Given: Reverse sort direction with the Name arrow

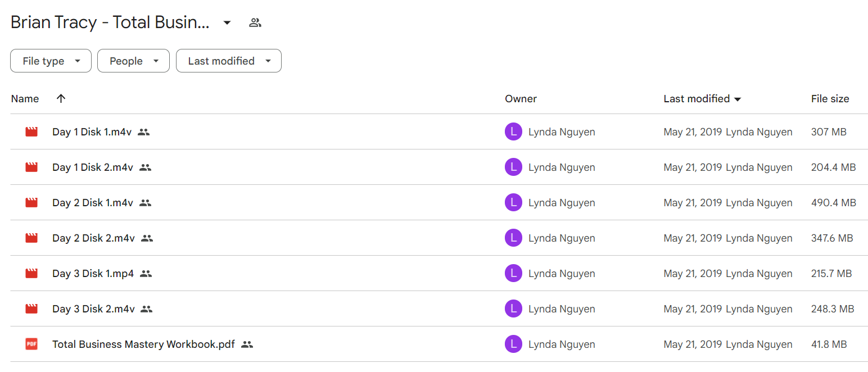Looking at the screenshot, I should click(x=61, y=98).
